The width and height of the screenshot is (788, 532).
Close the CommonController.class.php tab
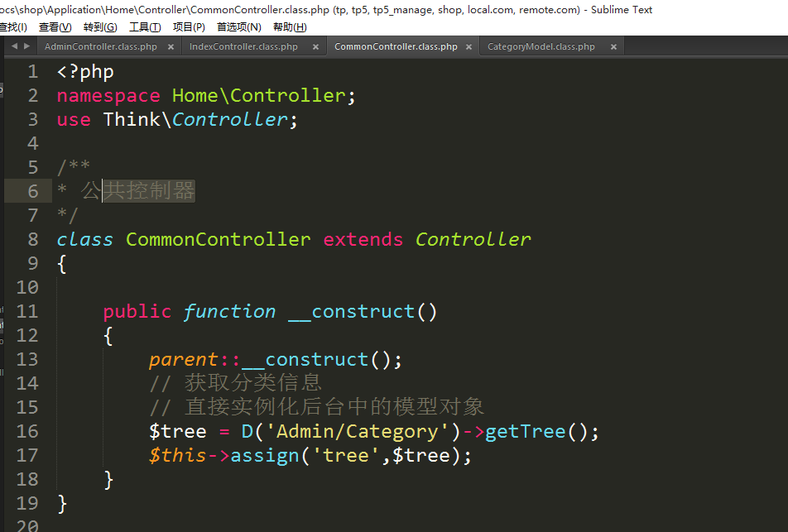[468, 47]
